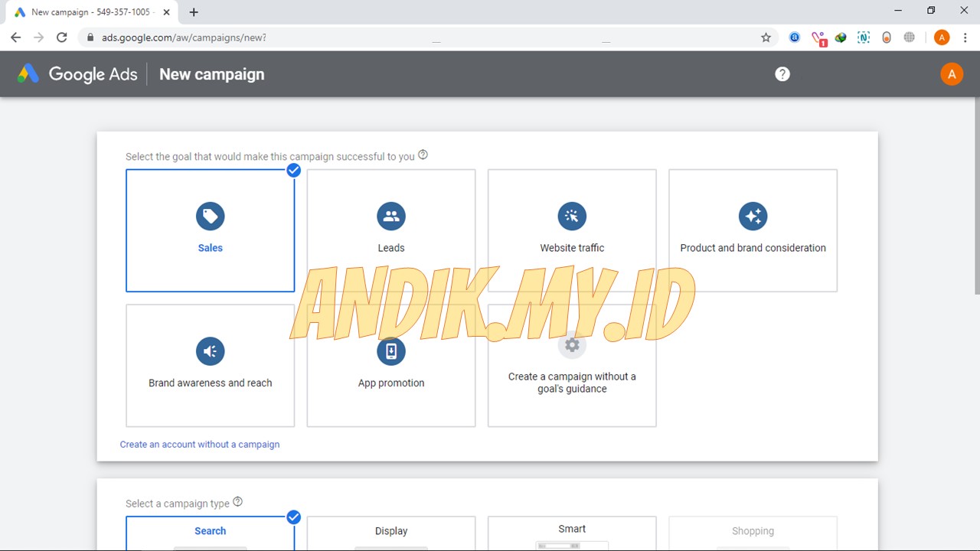Click the gear icon for campaign without goal
Screen dimensions: 980x551
(x=572, y=345)
